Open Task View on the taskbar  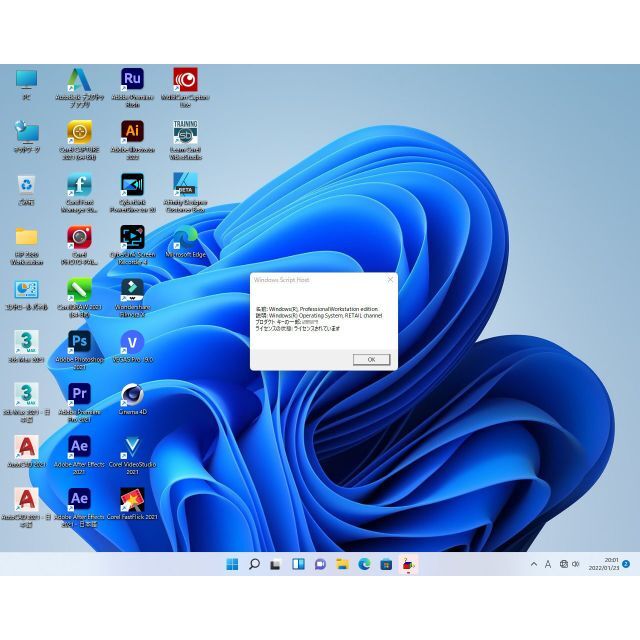tap(276, 564)
